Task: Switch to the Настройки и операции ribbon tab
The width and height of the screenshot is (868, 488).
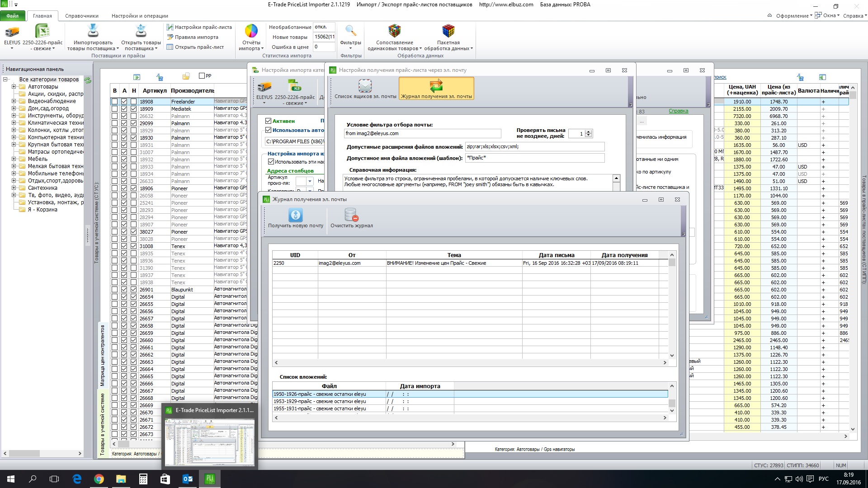Action: [140, 16]
